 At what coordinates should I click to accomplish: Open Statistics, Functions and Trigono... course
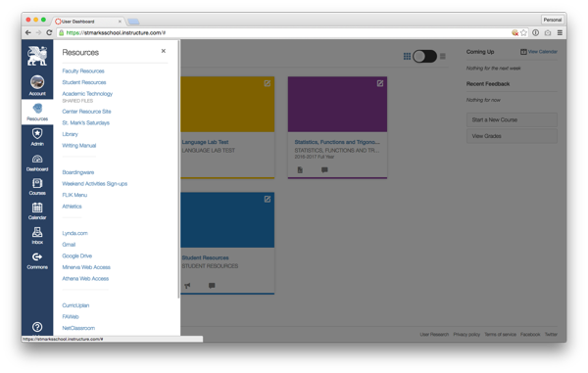[x=337, y=142]
